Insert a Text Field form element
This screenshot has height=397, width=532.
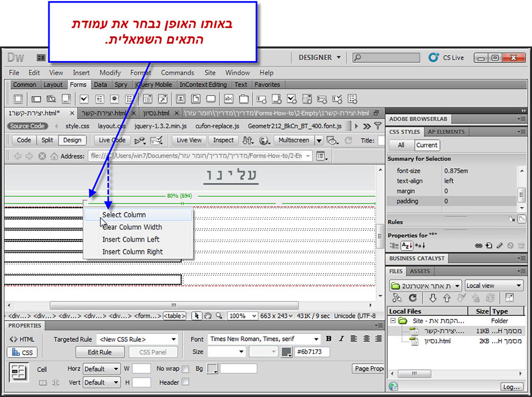36,99
